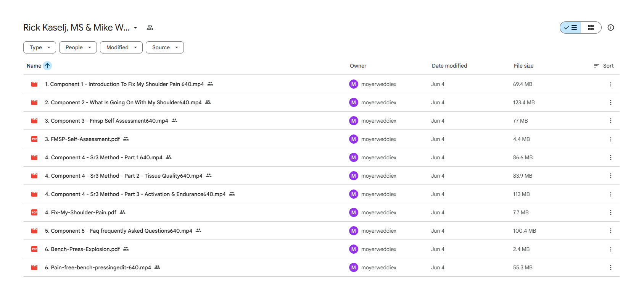Click the 100.4 MB file size cell

pyautogui.click(x=525, y=231)
